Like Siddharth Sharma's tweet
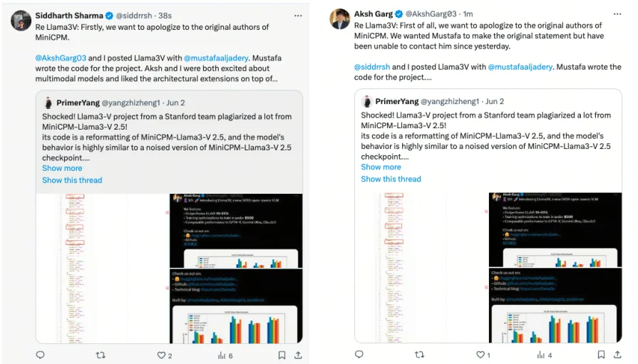 coord(160,355)
